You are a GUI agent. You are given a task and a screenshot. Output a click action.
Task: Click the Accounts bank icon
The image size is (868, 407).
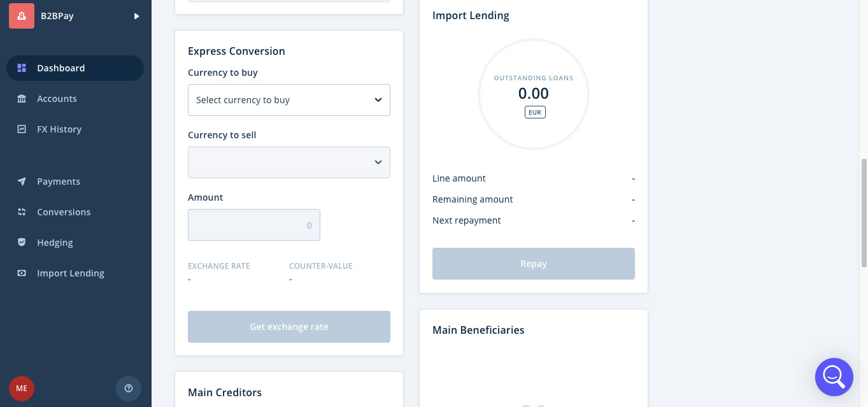pos(22,99)
